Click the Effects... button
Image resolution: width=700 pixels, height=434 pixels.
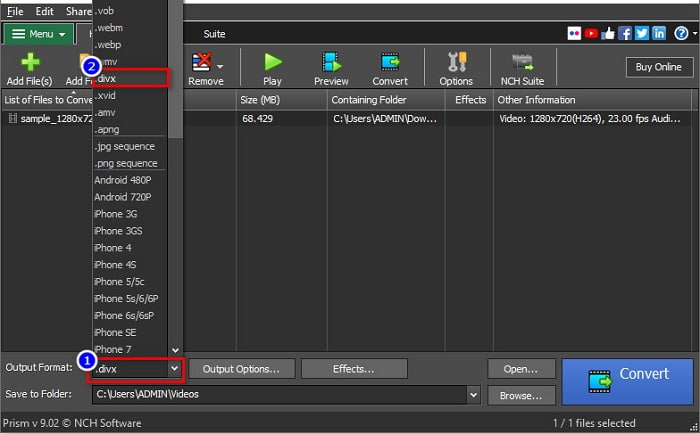tap(354, 369)
